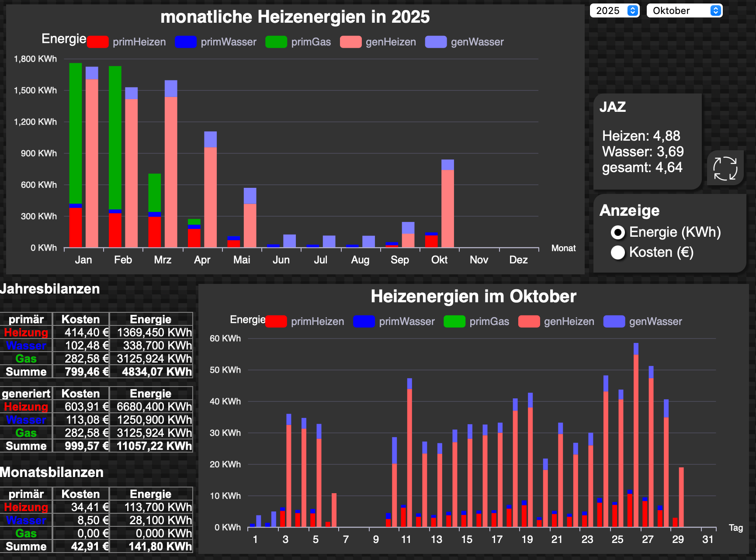Click primWasser label in Oktober chart legend
This screenshot has height=560, width=756.
[x=406, y=321]
